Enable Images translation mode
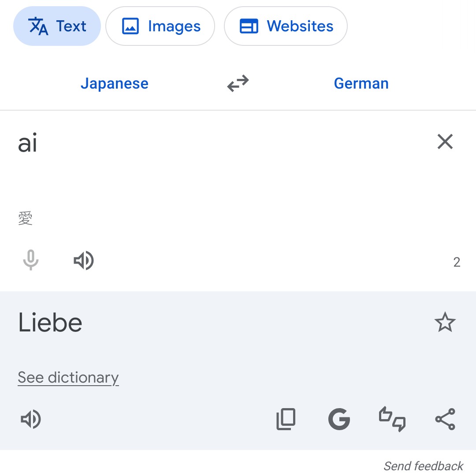The width and height of the screenshot is (476, 476). tap(160, 26)
